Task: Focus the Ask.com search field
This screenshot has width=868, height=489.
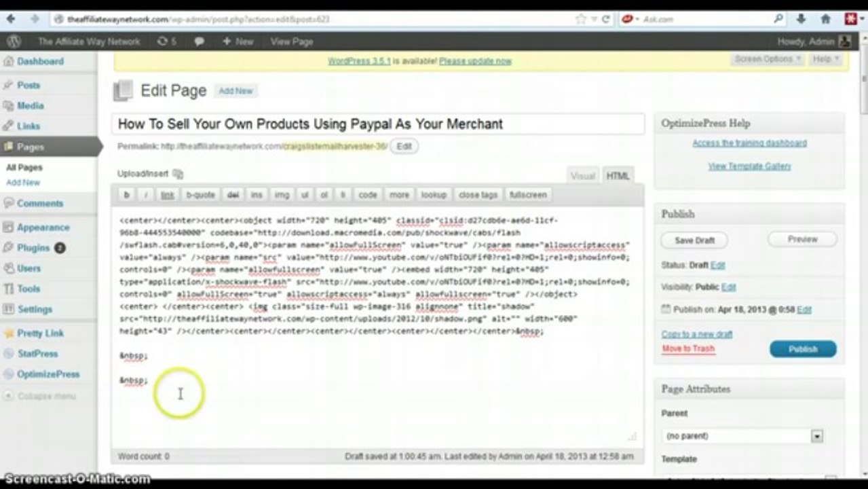Action: (x=702, y=19)
